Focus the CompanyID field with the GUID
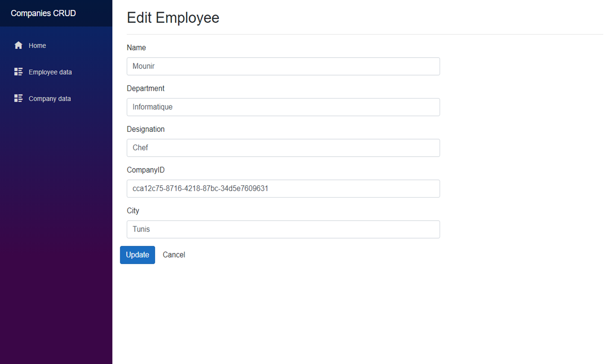 pyautogui.click(x=283, y=188)
